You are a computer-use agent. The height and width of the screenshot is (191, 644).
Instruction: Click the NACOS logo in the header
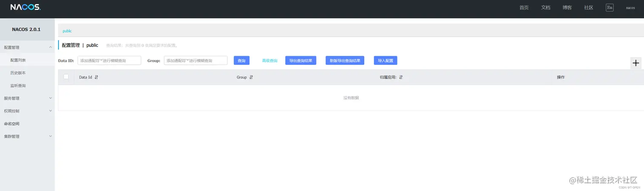(x=26, y=7)
